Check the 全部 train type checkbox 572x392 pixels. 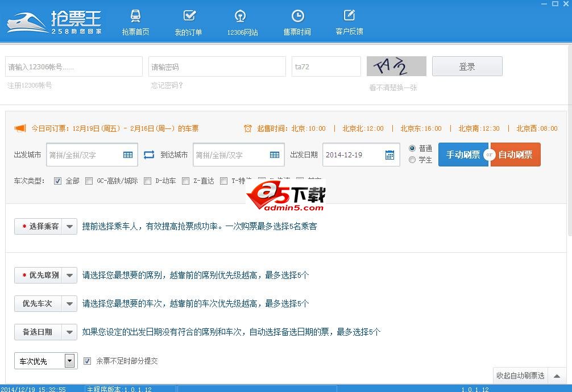57,181
